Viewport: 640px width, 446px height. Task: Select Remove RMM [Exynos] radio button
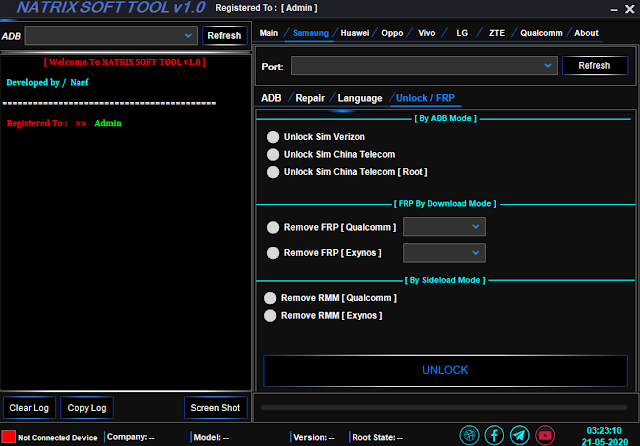coord(270,315)
